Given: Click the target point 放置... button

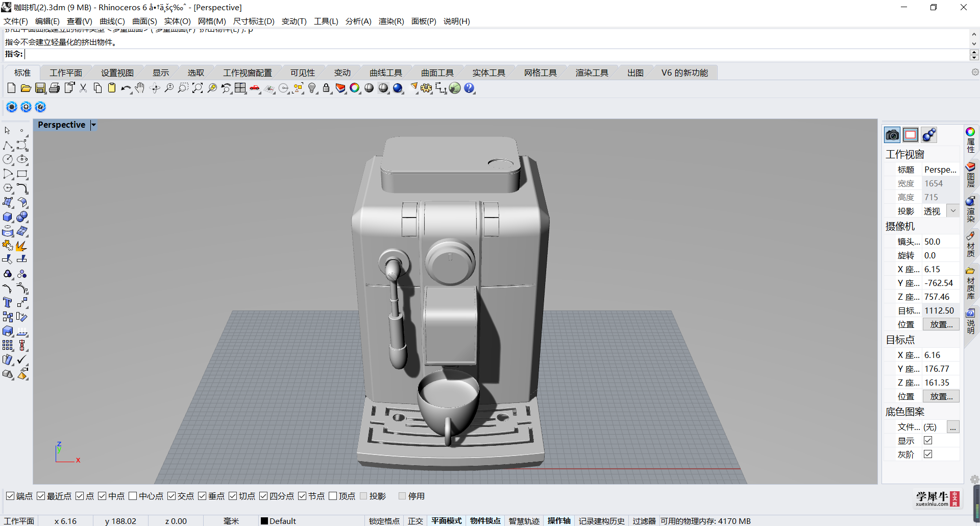Looking at the screenshot, I should point(941,396).
